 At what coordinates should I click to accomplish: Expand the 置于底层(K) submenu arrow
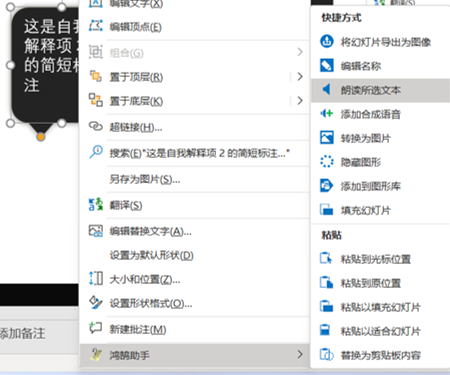tap(300, 100)
